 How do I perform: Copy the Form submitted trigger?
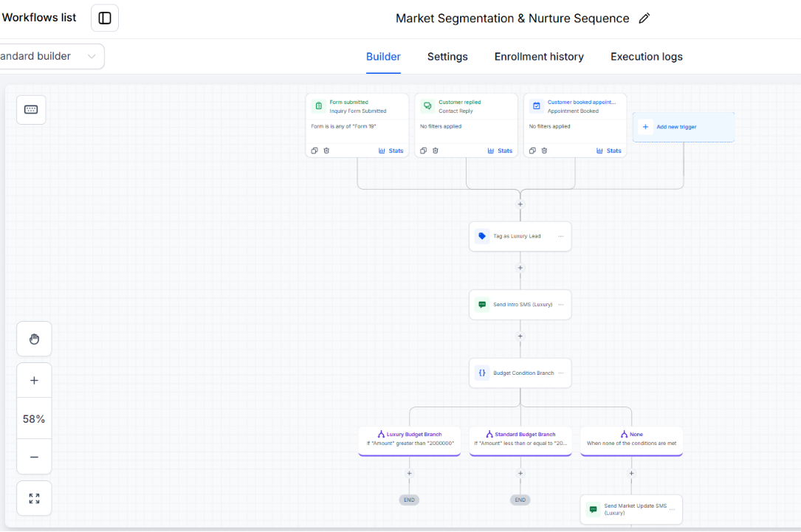pyautogui.click(x=314, y=151)
